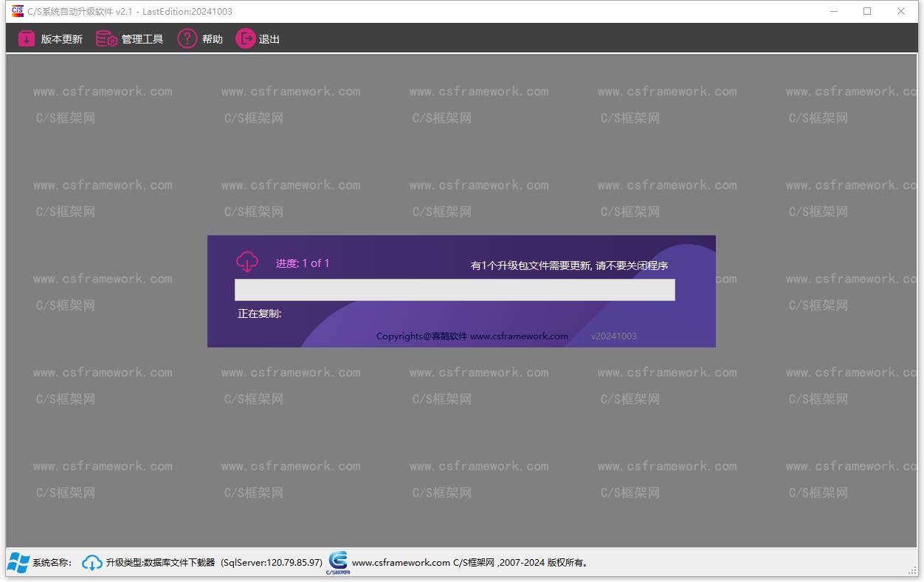
Task: Click the 管理工具 database gear icon
Action: coord(107,39)
